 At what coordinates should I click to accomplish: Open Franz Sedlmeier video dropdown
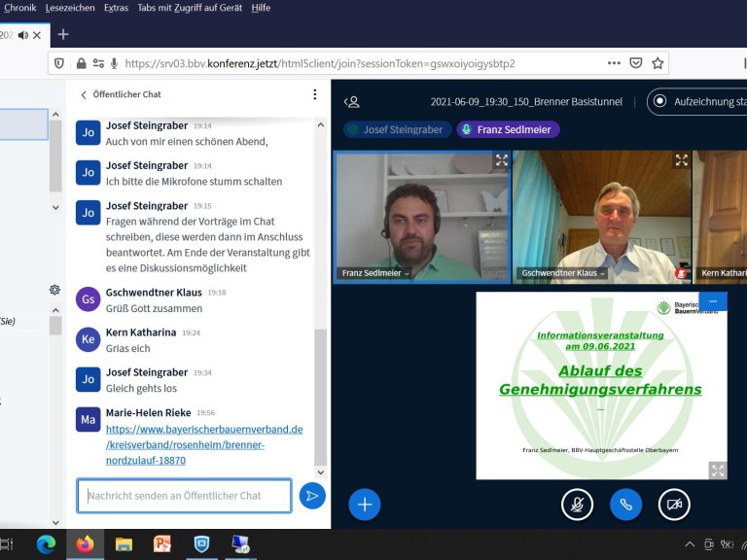pyautogui.click(x=407, y=274)
